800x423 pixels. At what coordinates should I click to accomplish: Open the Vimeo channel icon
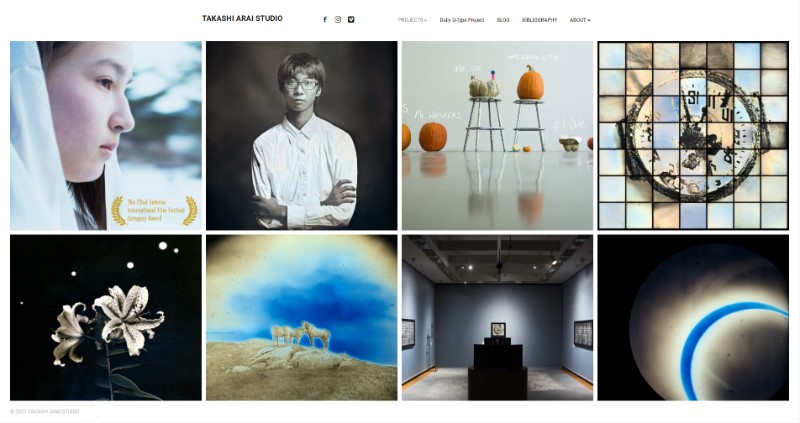(x=351, y=20)
